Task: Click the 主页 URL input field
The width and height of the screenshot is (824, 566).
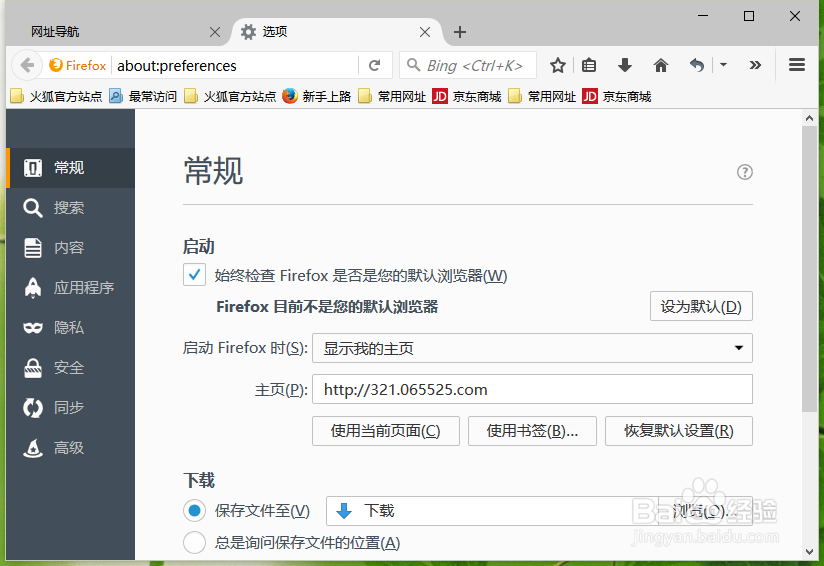Action: click(x=532, y=389)
